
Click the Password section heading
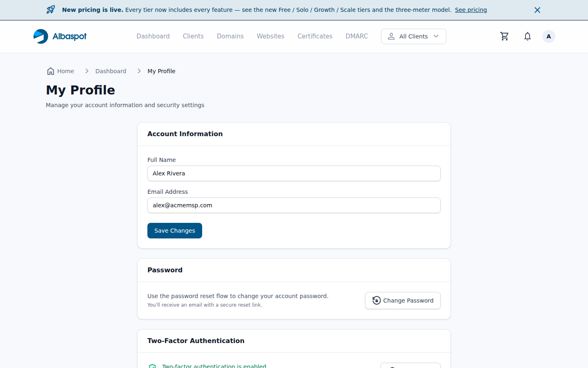[x=165, y=270]
